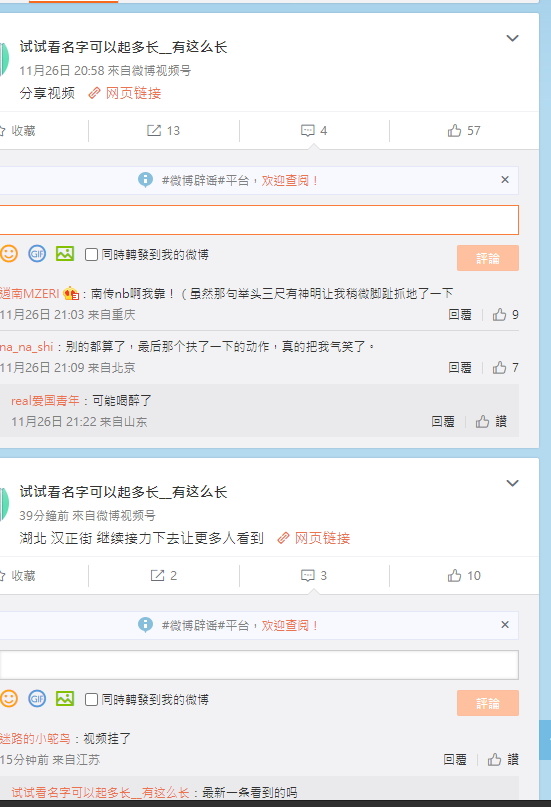This screenshot has width=551, height=807.
Task: Open the second post's dropdown arrow
Action: 512,483
